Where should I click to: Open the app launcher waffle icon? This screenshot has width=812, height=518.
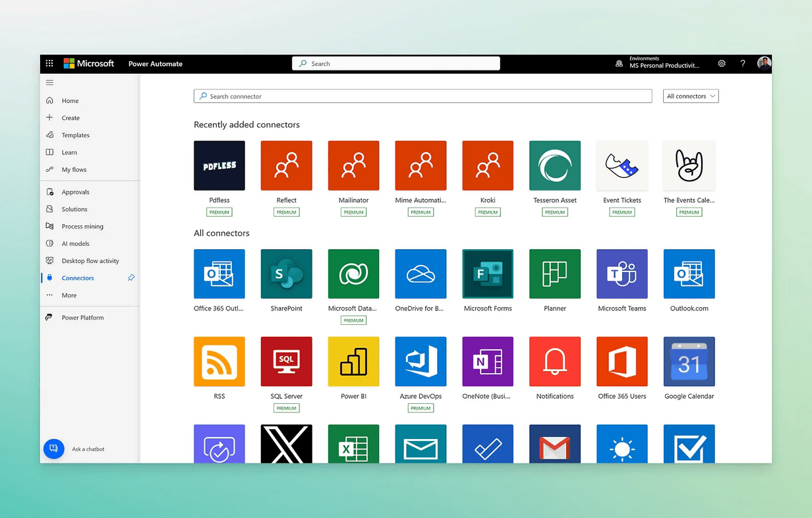click(x=49, y=64)
